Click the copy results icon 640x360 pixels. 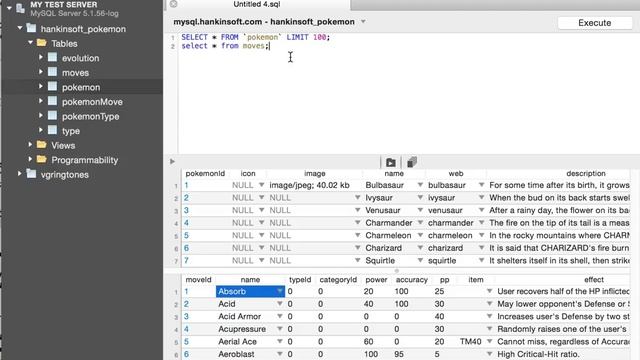(412, 162)
